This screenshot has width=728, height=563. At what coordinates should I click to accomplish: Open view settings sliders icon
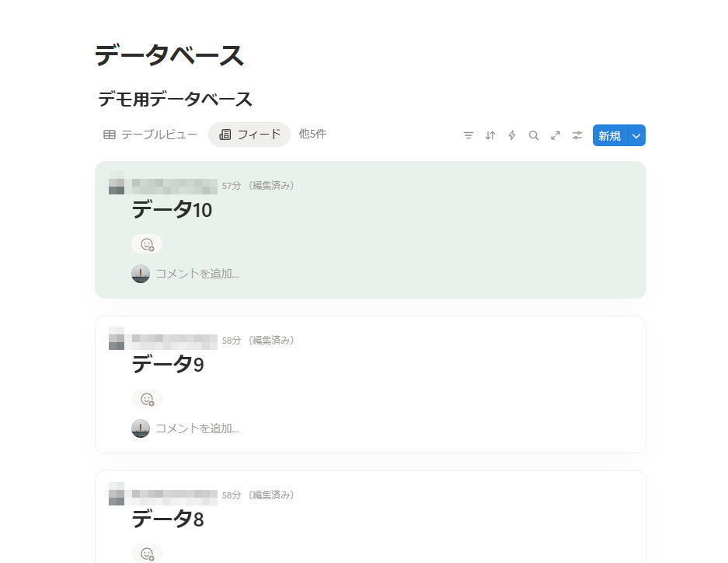[x=577, y=135]
